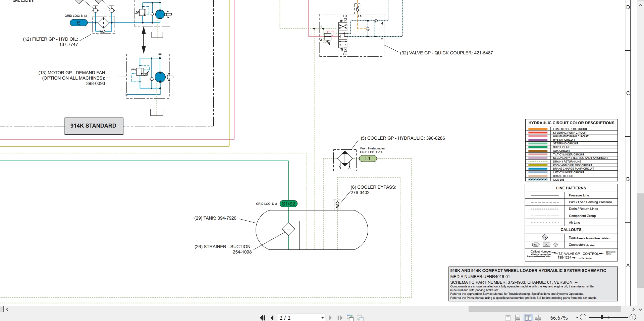
Task: Click the zoom out minus button
Action: click(x=583, y=317)
